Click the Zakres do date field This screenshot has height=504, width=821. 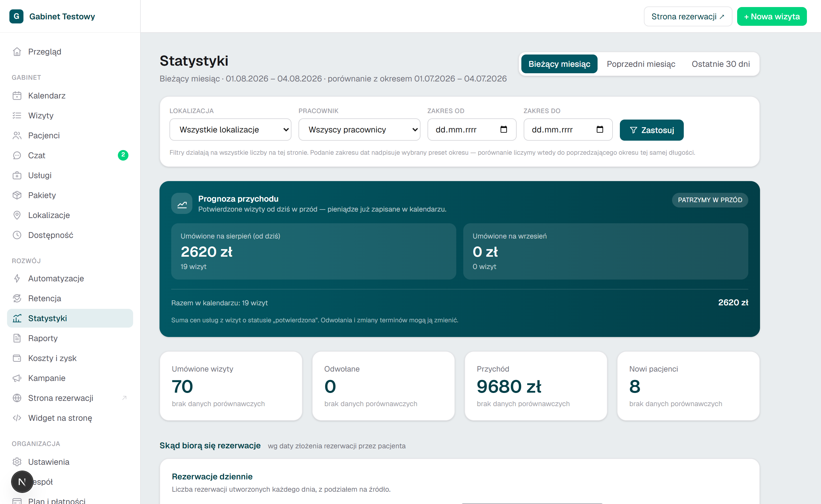tap(568, 130)
